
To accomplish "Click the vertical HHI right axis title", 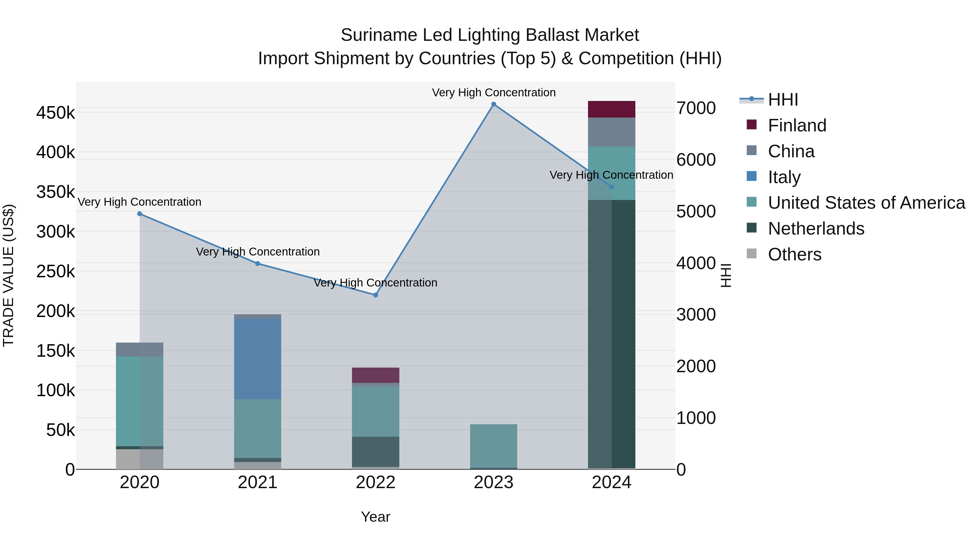I will [x=726, y=275].
